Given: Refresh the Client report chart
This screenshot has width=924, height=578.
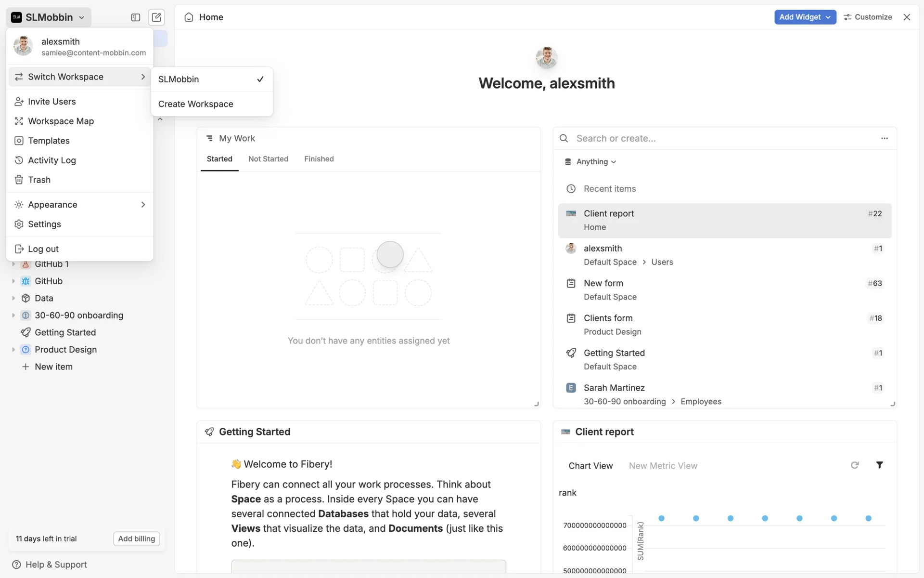Looking at the screenshot, I should (x=855, y=465).
